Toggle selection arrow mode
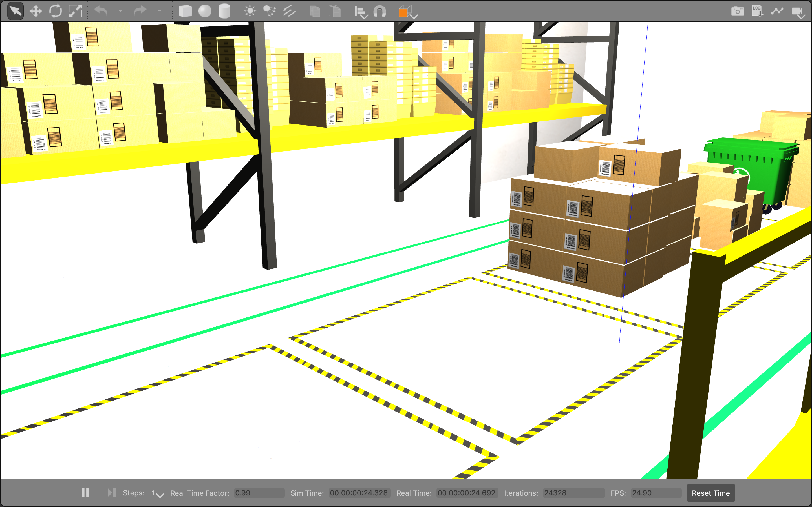Screen dimensions: 812x507 tap(16, 11)
